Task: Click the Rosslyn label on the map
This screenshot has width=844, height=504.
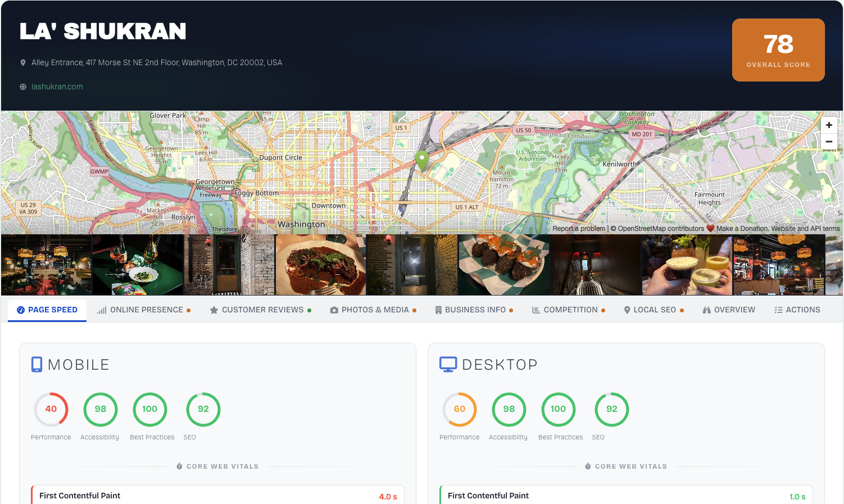Action: coord(183,217)
